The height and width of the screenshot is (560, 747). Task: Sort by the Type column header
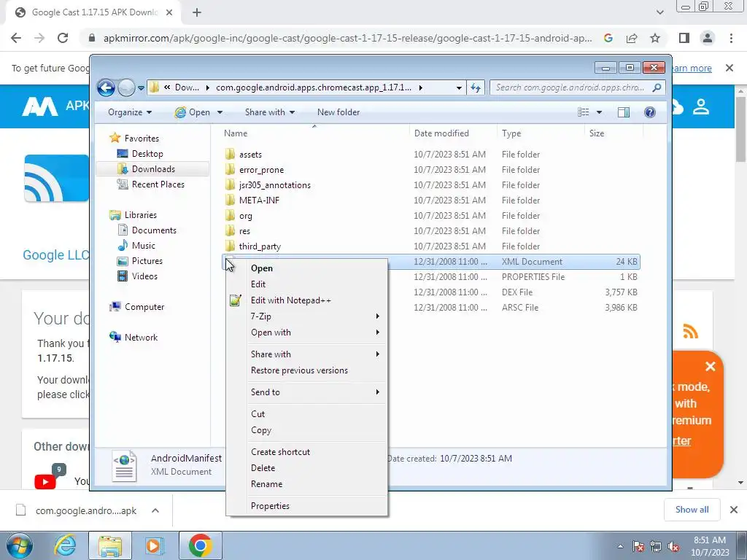coord(511,133)
